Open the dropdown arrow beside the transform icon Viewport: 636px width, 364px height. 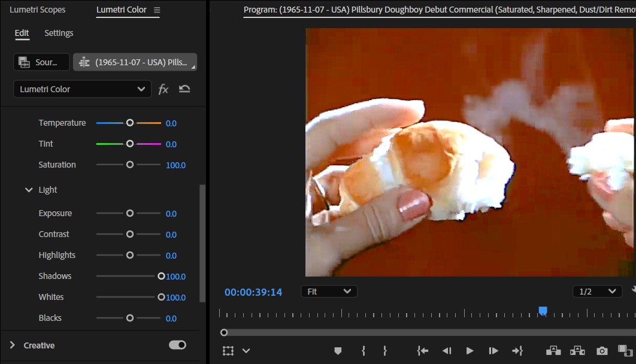[246, 351]
